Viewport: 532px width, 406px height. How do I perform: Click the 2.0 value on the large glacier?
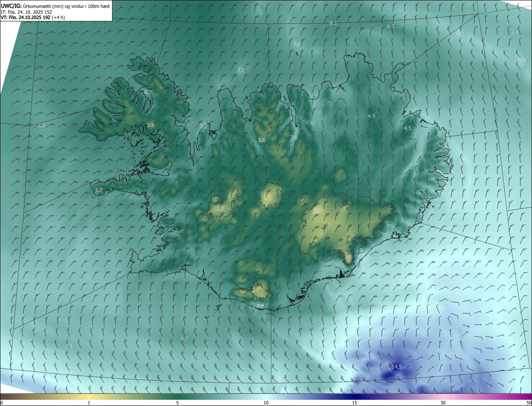(317, 210)
